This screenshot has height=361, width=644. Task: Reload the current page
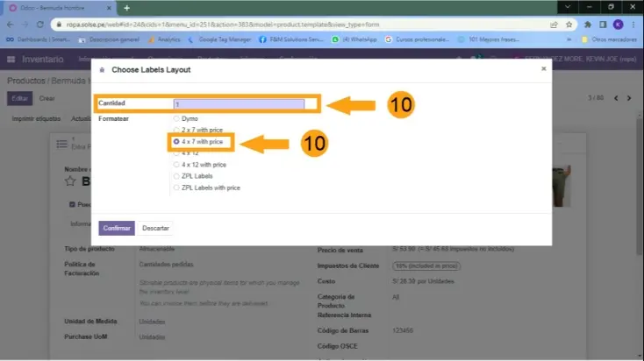[x=41, y=25]
